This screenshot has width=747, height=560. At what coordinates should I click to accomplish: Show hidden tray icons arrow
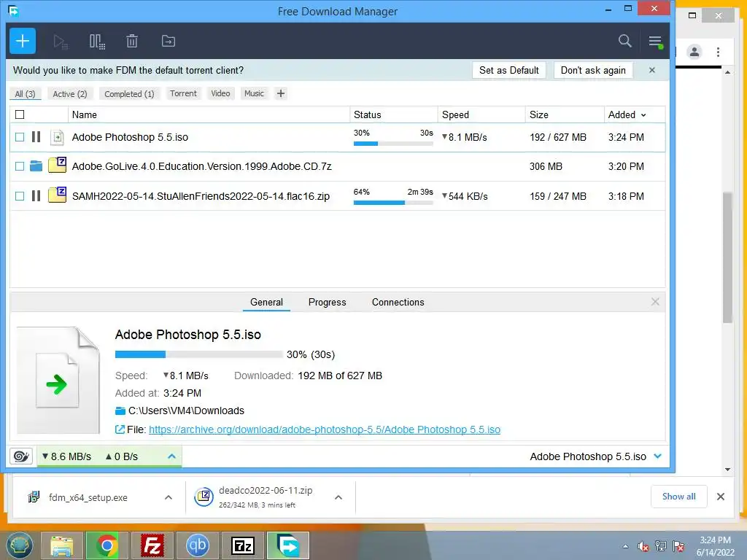(x=625, y=546)
